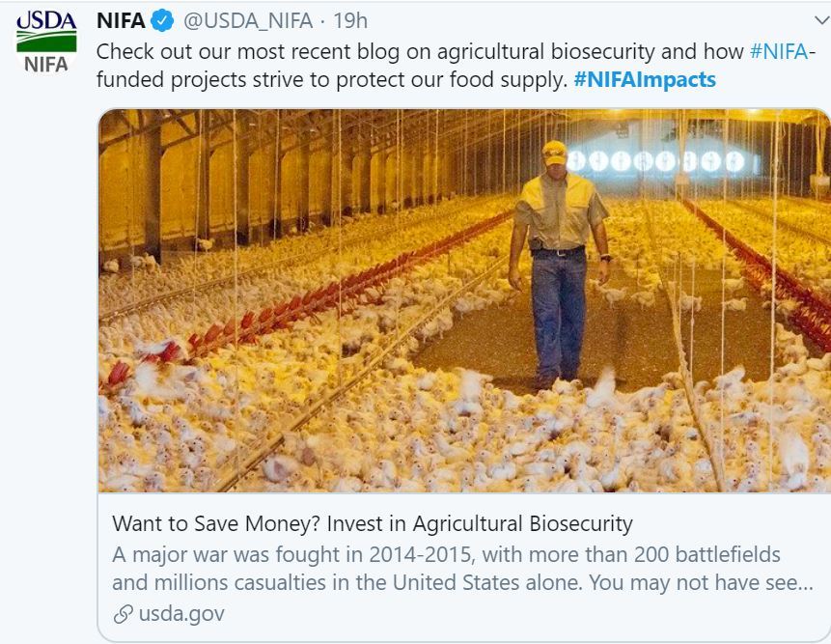Viewport: 831px width, 644px height.
Task: Click the chain link icon beside usda.gov
Action: point(123,614)
